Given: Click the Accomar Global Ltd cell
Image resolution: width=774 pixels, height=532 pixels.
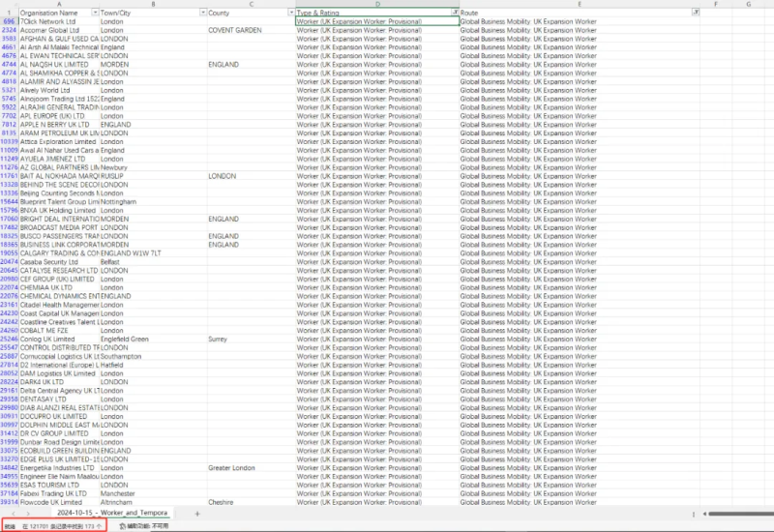Looking at the screenshot, I should [59, 30].
